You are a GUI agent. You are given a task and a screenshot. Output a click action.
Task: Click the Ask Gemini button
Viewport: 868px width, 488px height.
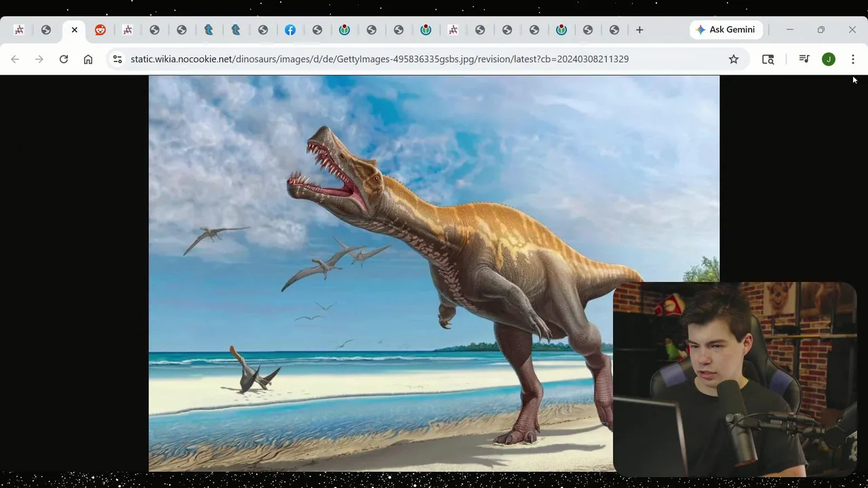pos(726,30)
